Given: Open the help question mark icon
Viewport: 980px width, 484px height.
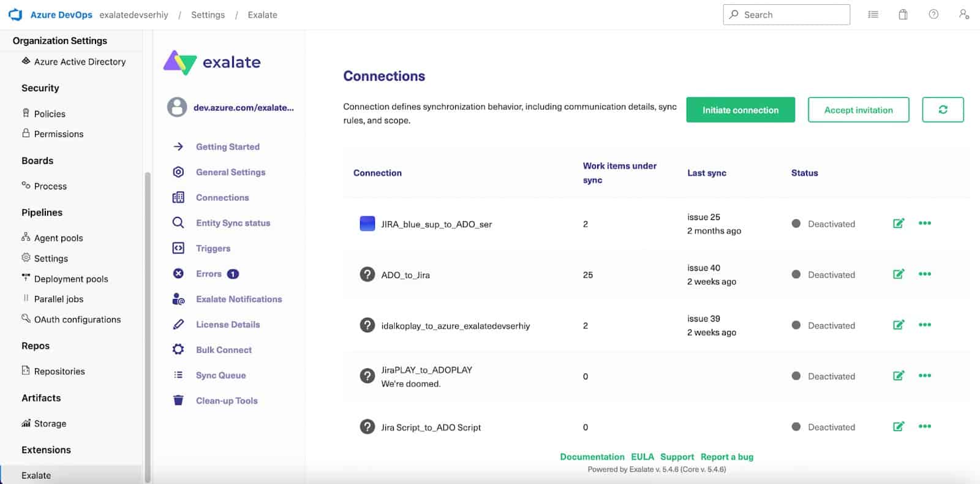Looking at the screenshot, I should (933, 15).
